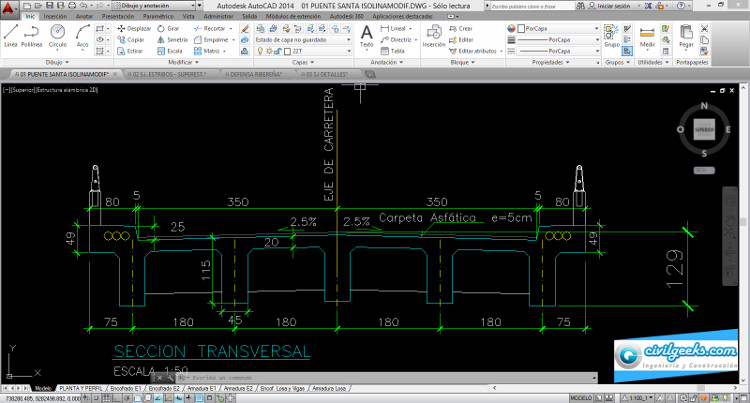Choose the Arco drawing tool
This screenshot has height=403, width=750.
pos(82,36)
